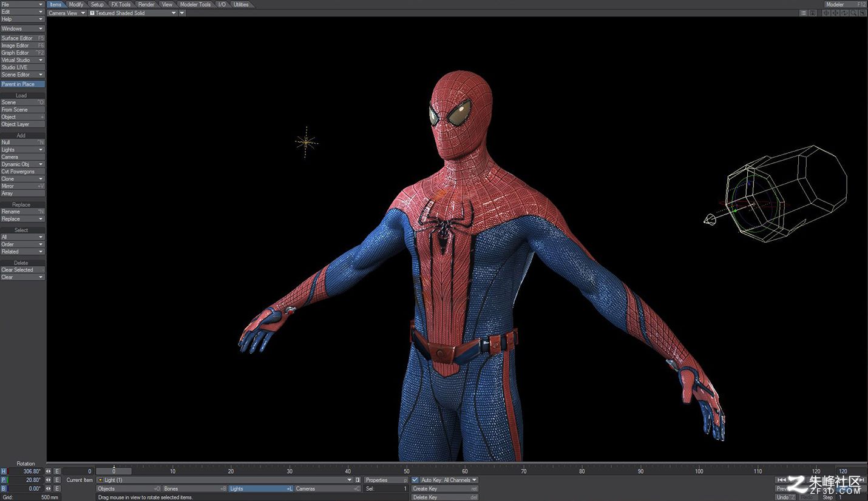
Task: Click the Clear Selected button
Action: pos(22,270)
